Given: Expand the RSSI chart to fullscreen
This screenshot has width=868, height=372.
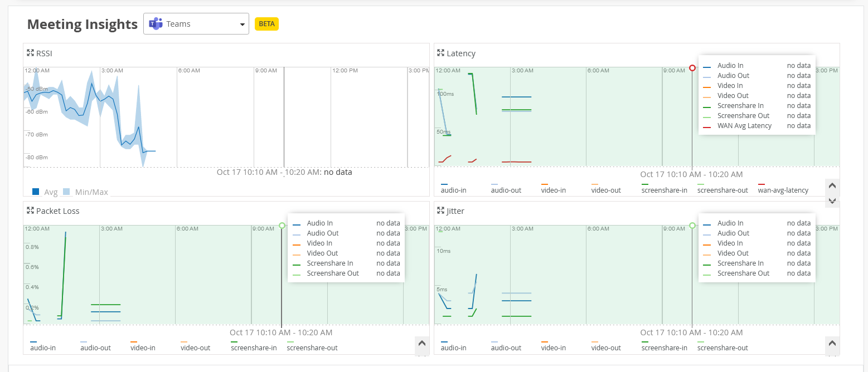Looking at the screenshot, I should 31,53.
